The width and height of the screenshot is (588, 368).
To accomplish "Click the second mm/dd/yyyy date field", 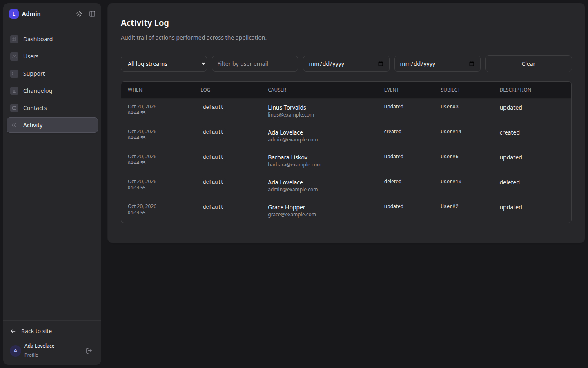I will coord(437,64).
